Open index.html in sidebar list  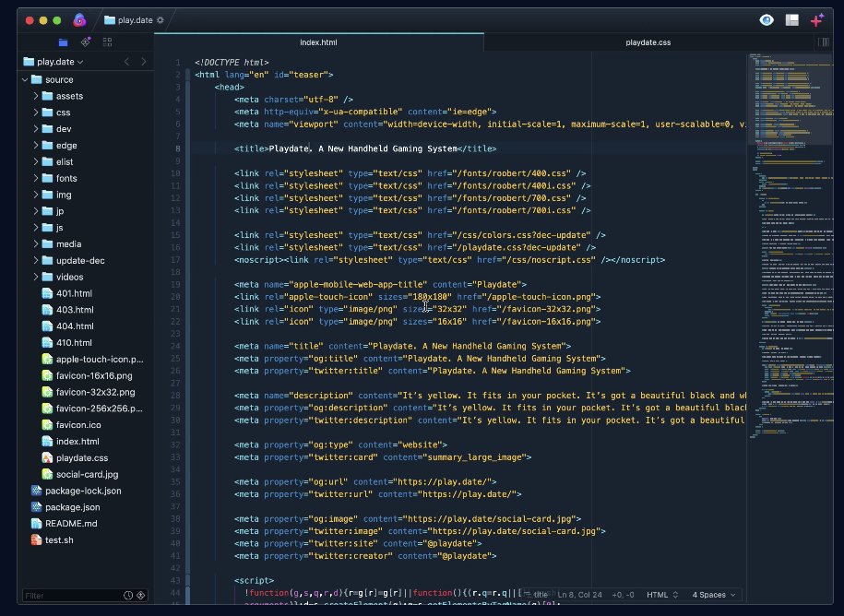pos(86,442)
